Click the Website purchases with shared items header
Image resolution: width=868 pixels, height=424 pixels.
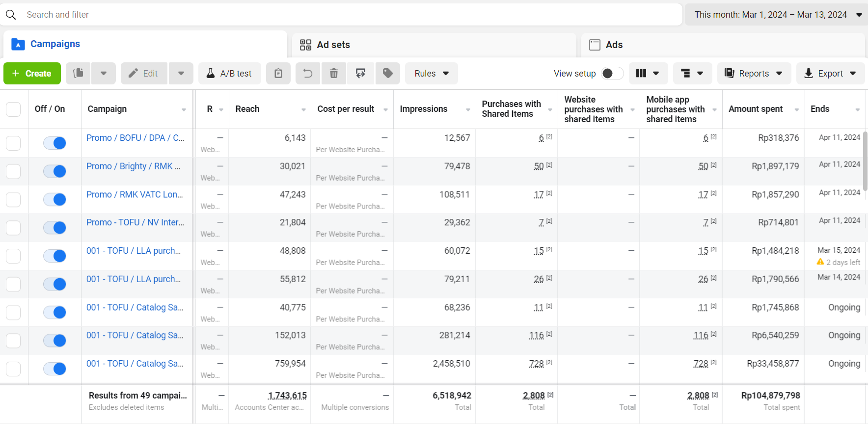(x=594, y=109)
